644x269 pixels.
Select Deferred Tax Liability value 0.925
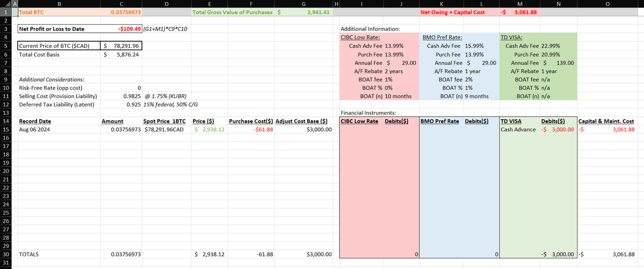[x=121, y=105]
